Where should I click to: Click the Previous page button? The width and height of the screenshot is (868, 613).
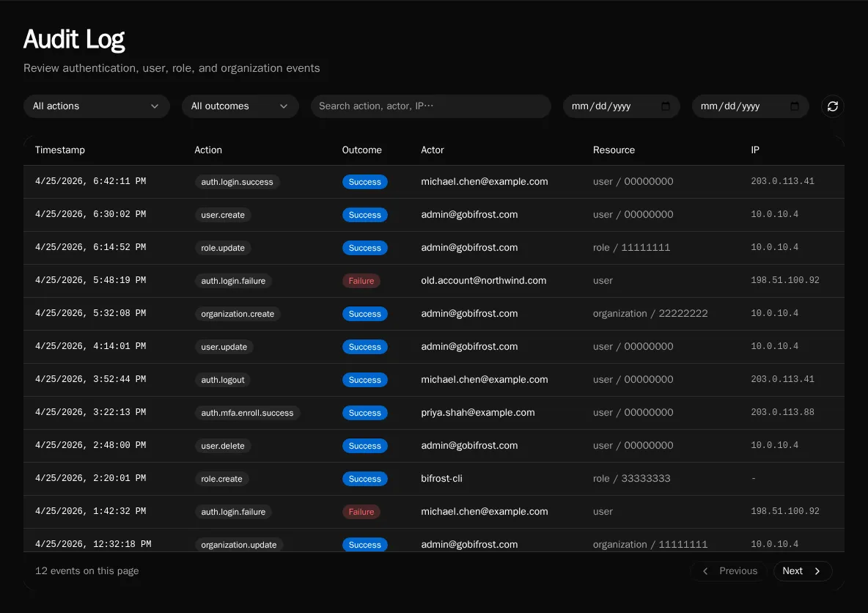729,571
